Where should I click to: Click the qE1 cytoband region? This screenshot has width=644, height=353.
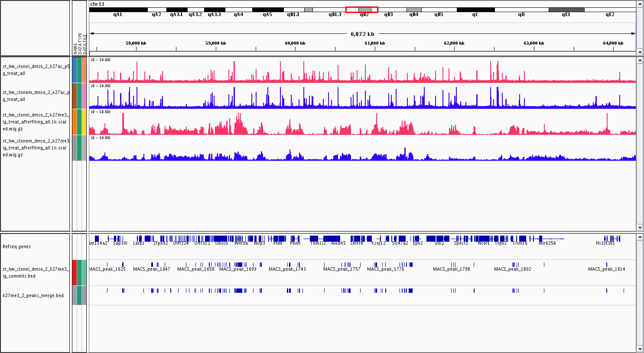(x=566, y=10)
